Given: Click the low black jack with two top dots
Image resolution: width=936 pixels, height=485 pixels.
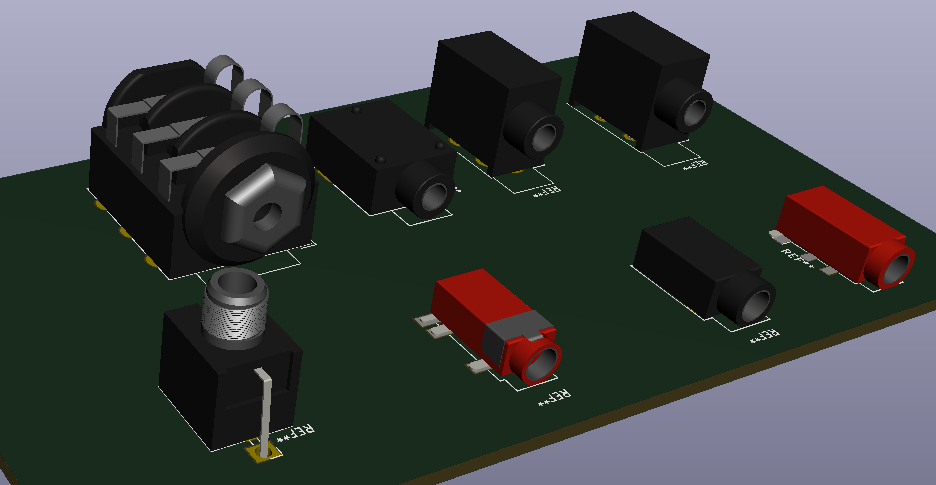Looking at the screenshot, I should click(x=373, y=158).
